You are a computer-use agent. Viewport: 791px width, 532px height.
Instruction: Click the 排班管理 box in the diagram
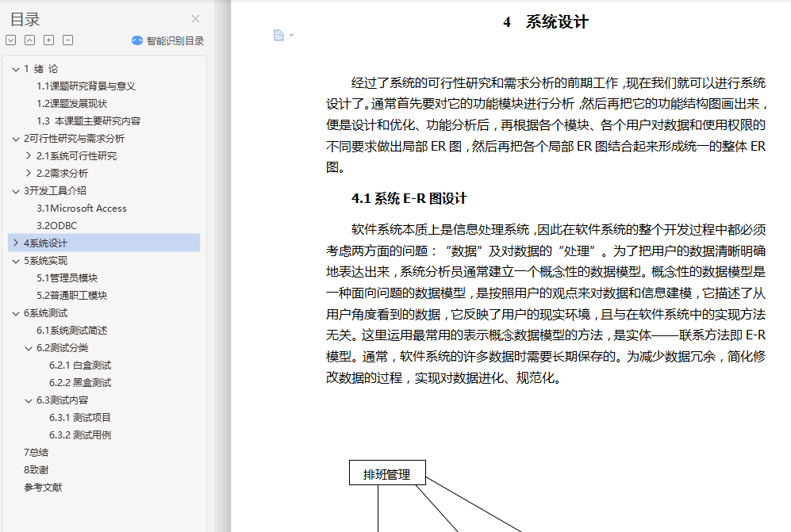pyautogui.click(x=387, y=473)
